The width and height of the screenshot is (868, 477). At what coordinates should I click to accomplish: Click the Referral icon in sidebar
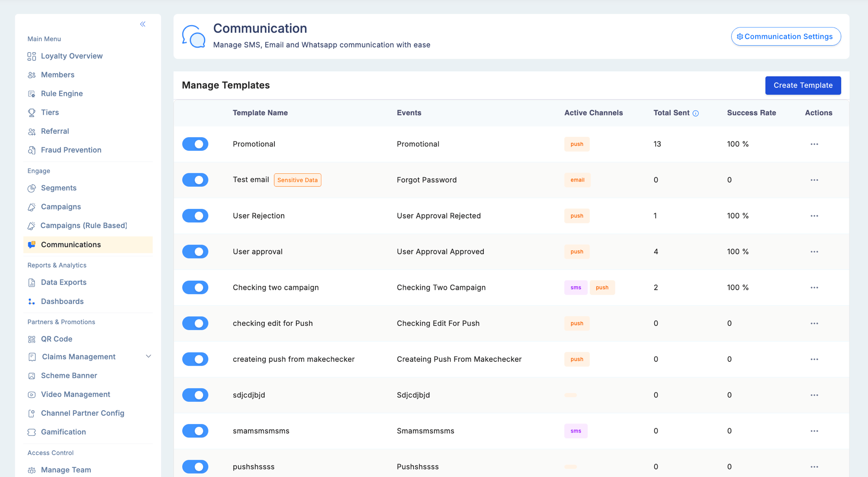coord(32,131)
